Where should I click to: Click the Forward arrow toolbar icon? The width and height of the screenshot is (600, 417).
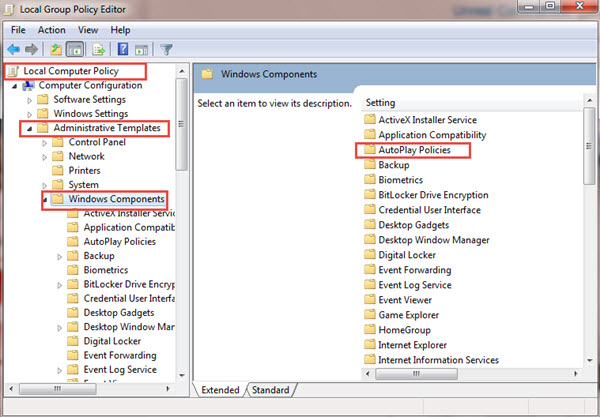point(31,49)
